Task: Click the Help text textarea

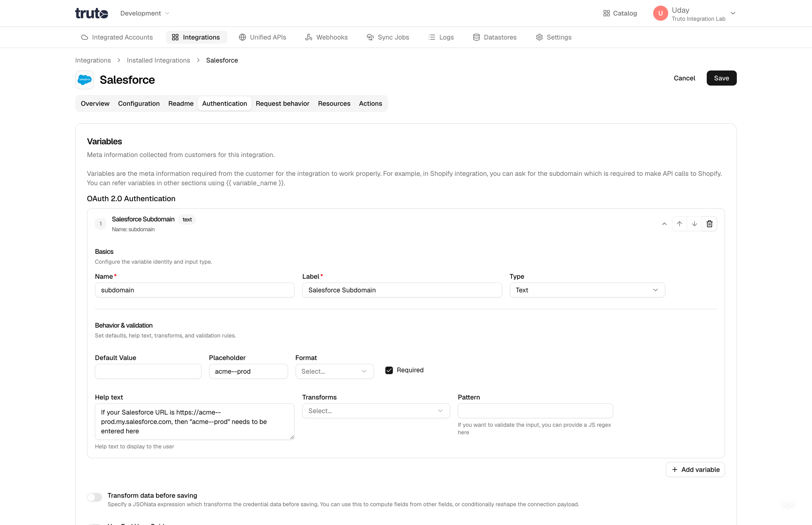Action: pos(195,421)
